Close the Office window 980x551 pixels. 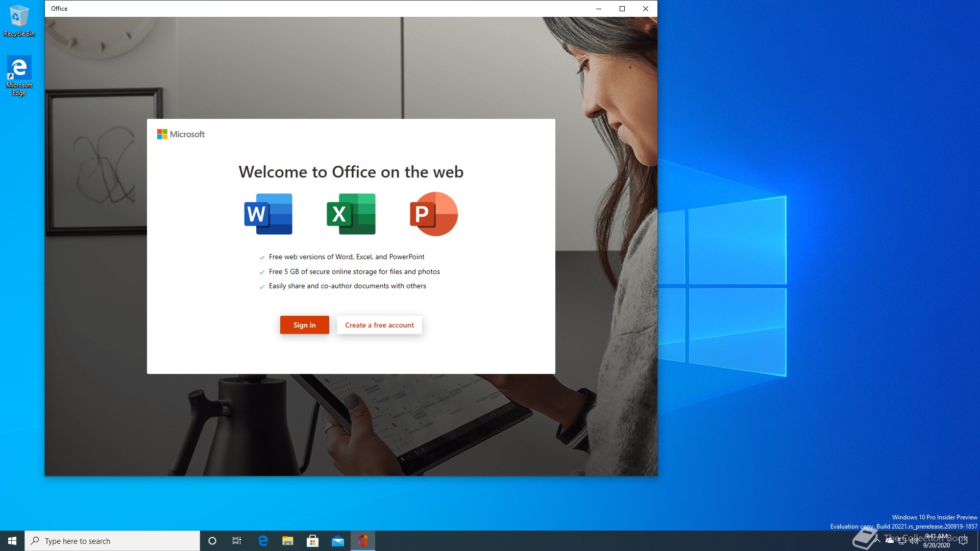point(646,9)
